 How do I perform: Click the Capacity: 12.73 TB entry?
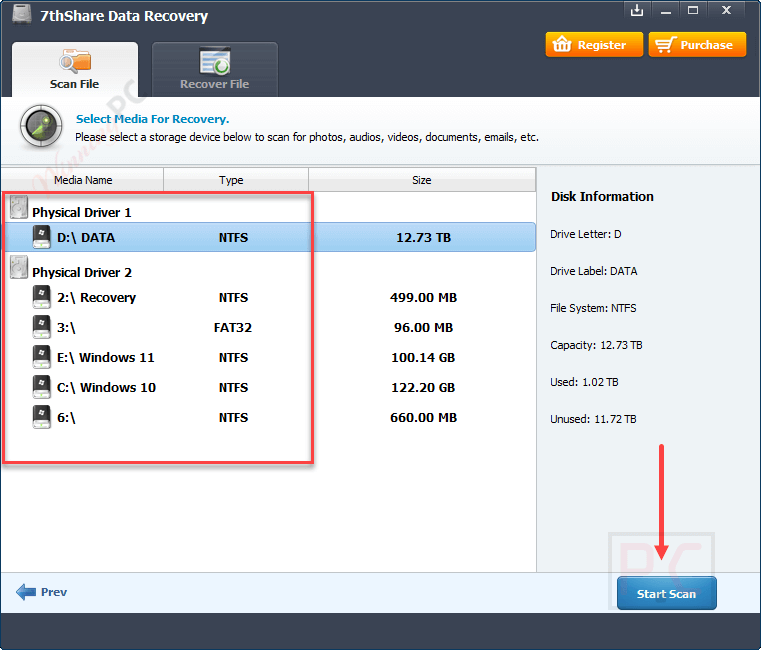(596, 345)
